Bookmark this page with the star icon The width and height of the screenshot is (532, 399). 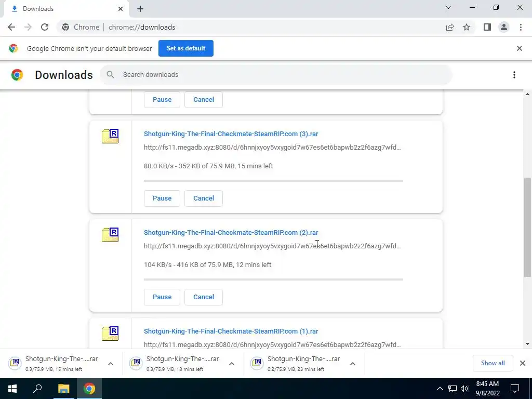click(x=467, y=27)
